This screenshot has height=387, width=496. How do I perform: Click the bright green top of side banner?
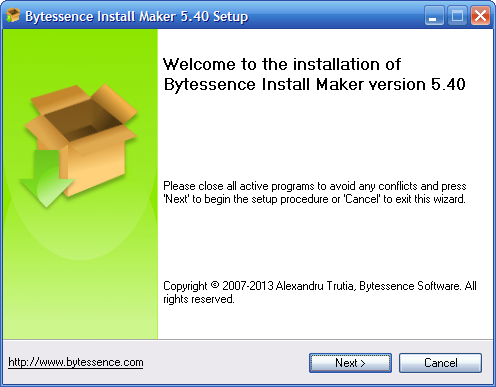click(80, 50)
